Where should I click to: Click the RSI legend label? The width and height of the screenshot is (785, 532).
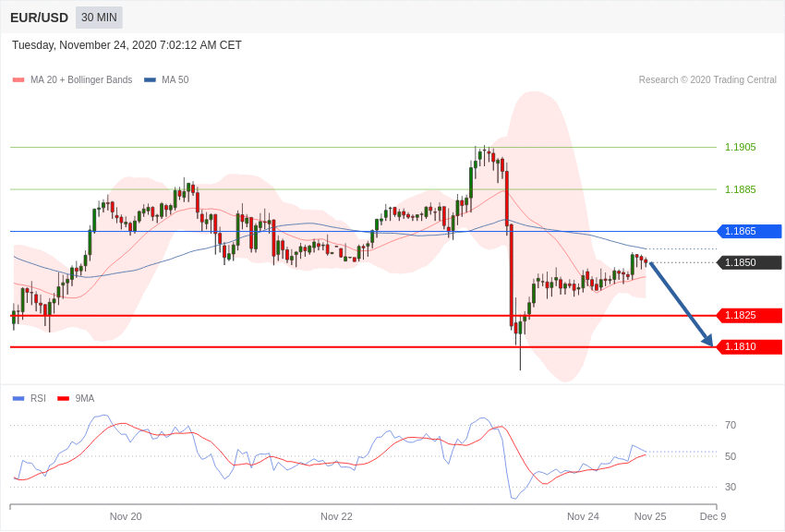click(x=38, y=398)
